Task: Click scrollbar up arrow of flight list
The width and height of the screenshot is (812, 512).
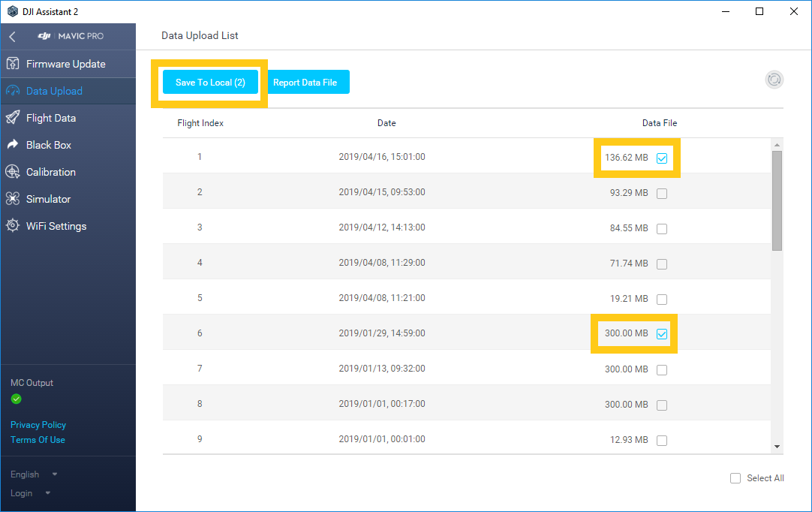Action: 777,145
